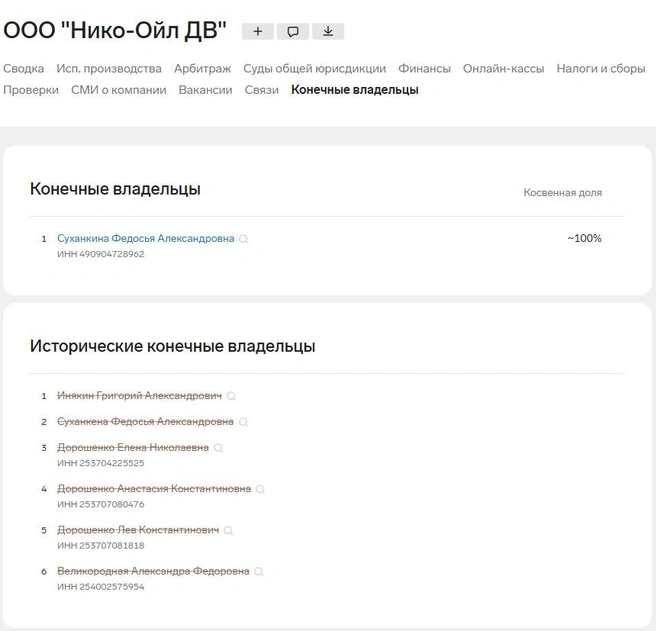
Task: Click the Косвенная доля column header
Action: (x=563, y=192)
